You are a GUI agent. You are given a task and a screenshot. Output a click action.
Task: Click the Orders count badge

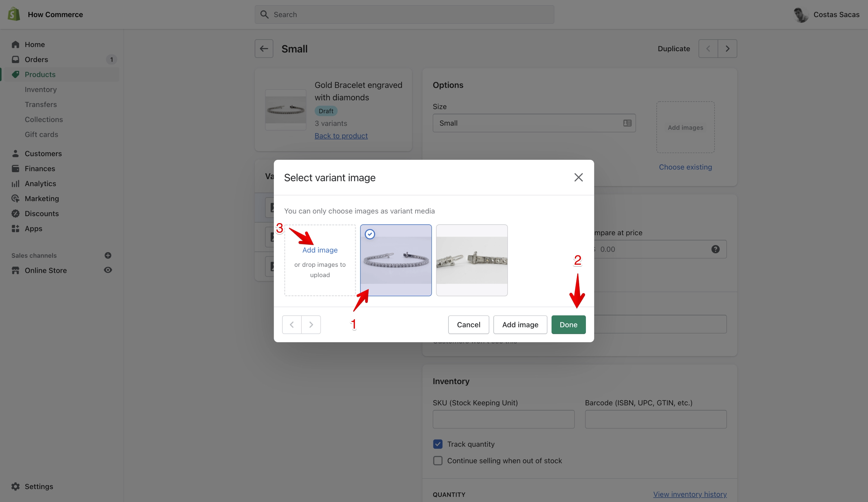click(111, 59)
